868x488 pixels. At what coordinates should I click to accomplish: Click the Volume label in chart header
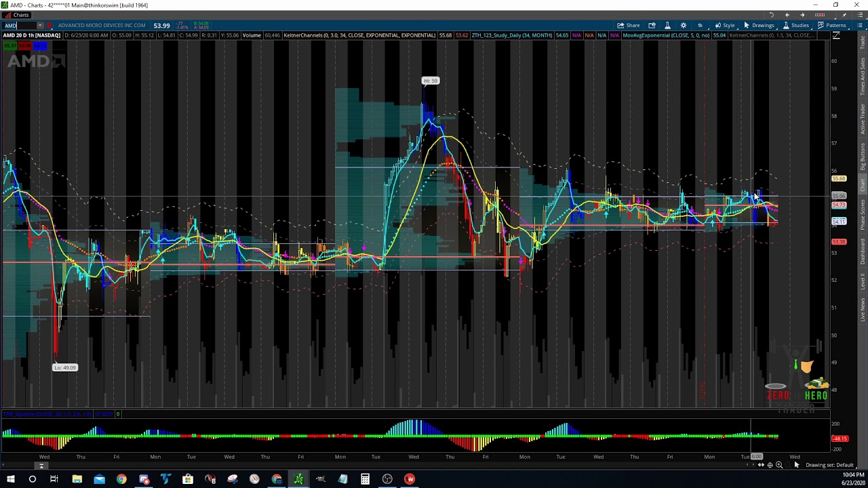click(252, 35)
